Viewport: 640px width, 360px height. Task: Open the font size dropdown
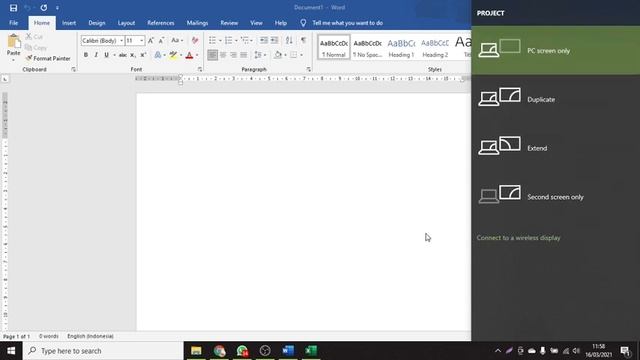pyautogui.click(x=141, y=40)
